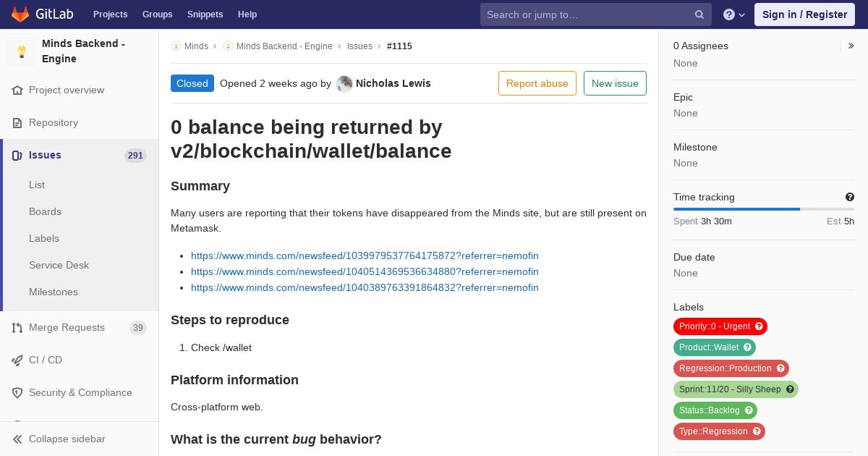
Task: Click the Repository file icon in sidebar
Action: pos(17,123)
